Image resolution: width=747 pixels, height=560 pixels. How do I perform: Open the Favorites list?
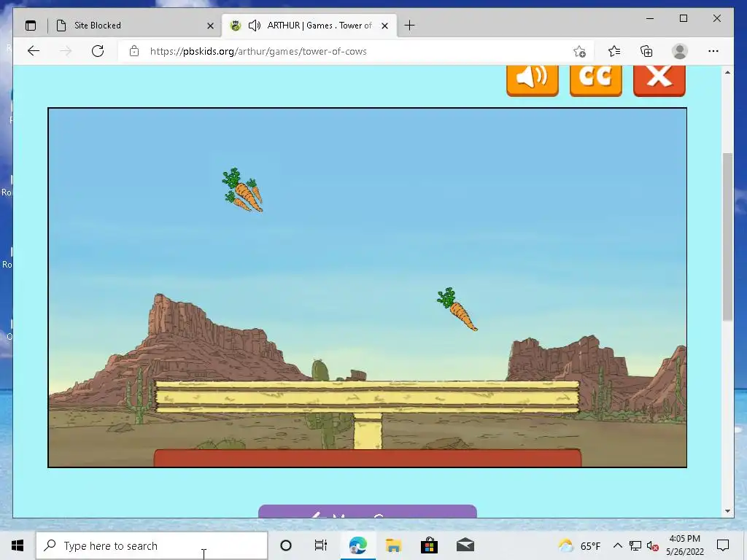(x=614, y=51)
